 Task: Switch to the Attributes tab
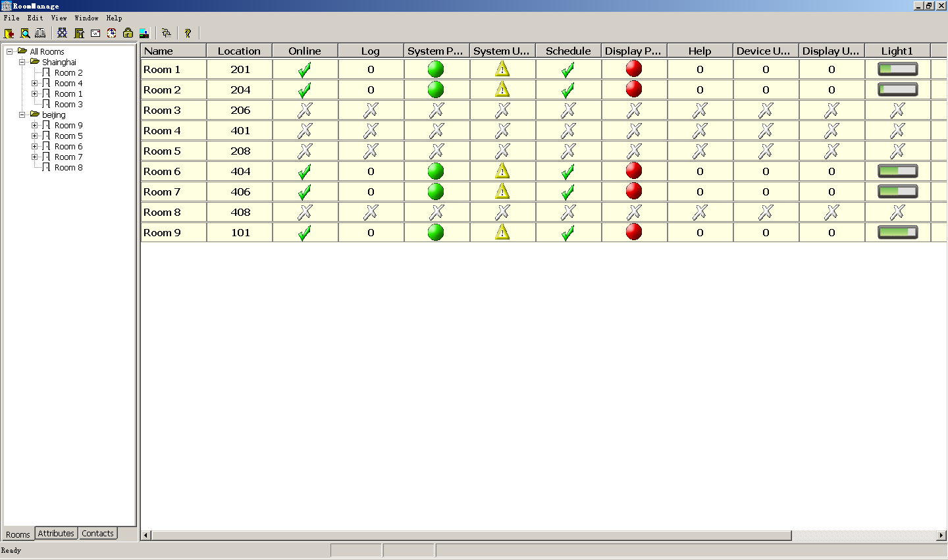pyautogui.click(x=56, y=534)
